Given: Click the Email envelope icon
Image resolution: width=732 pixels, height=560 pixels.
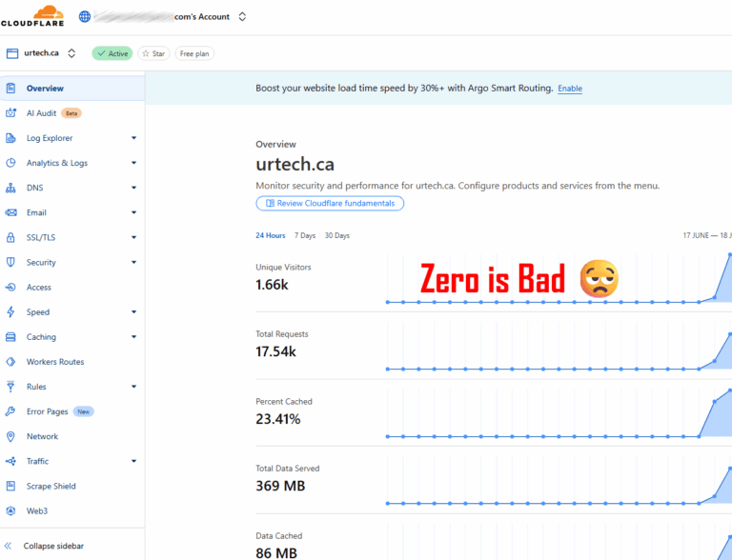Looking at the screenshot, I should pyautogui.click(x=10, y=212).
